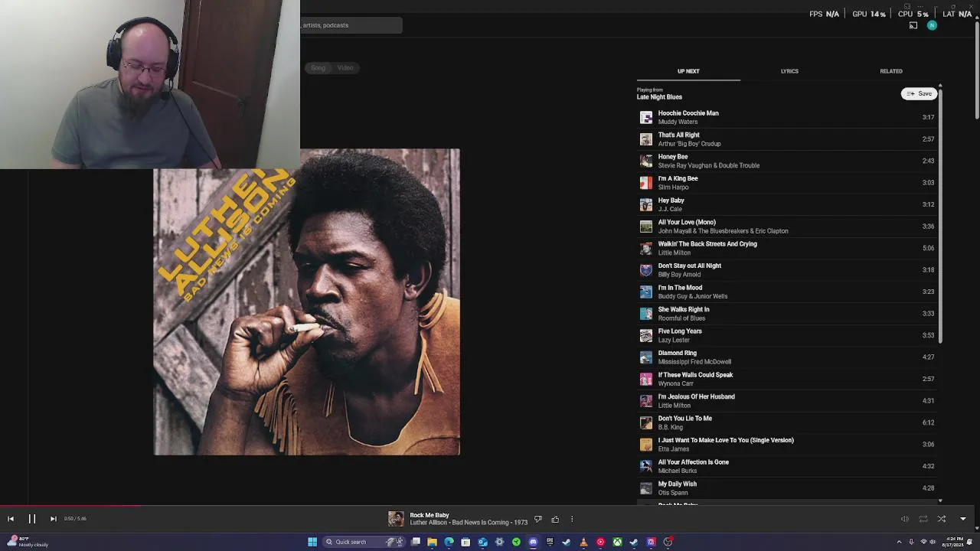Play Hoochie Coochie Man from queue
980x551 pixels.
787,117
